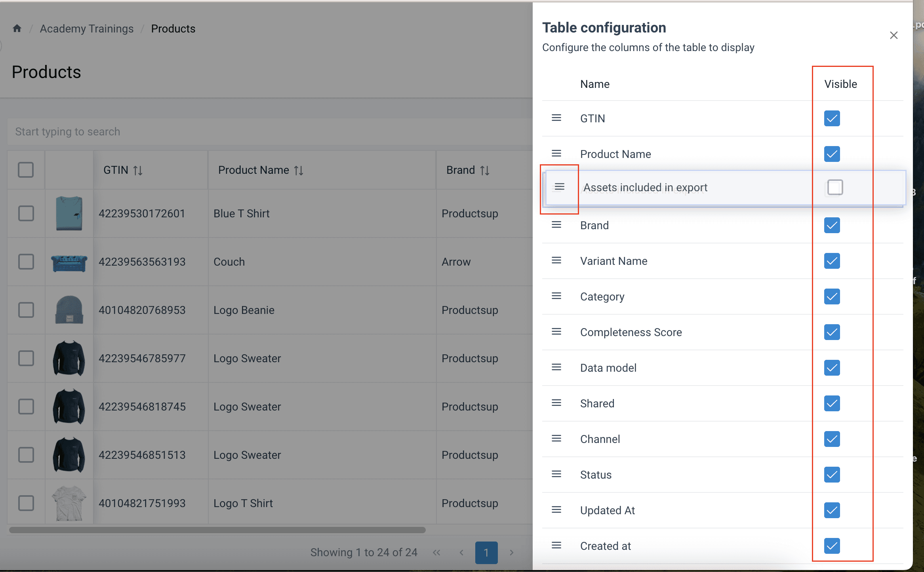
Task: Click drag handle beside Brand column
Action: [556, 225]
